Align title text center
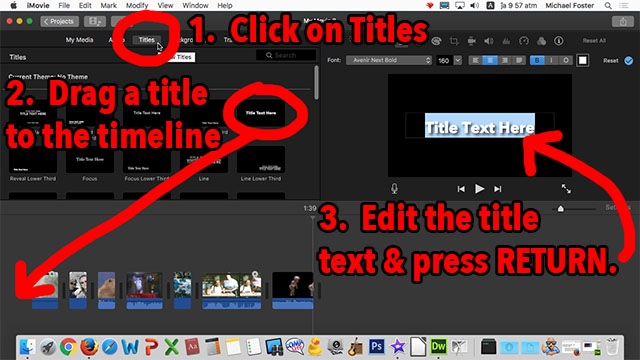The image size is (640, 360). pos(490,60)
